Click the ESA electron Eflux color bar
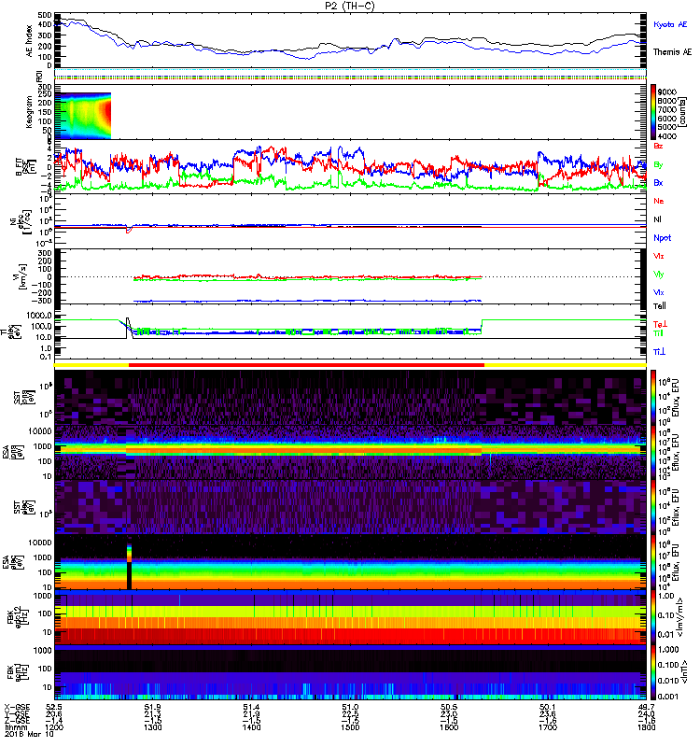The image size is (700, 747). (653, 562)
